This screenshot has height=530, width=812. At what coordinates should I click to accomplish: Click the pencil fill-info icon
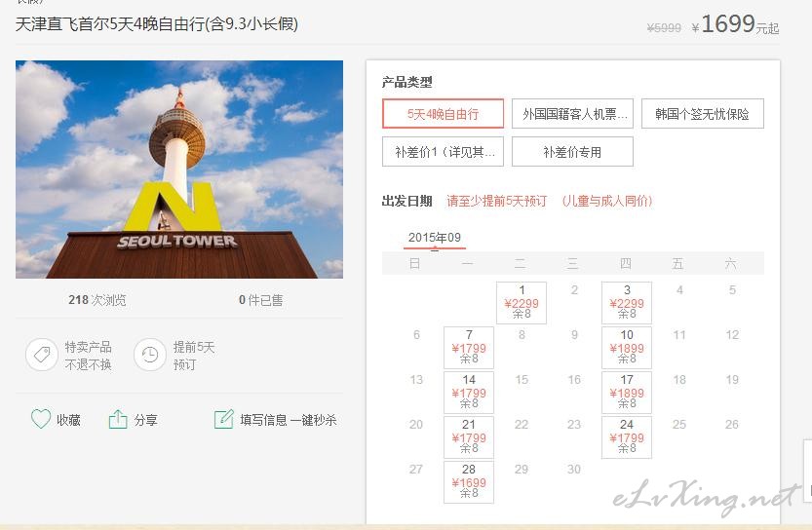click(224, 419)
